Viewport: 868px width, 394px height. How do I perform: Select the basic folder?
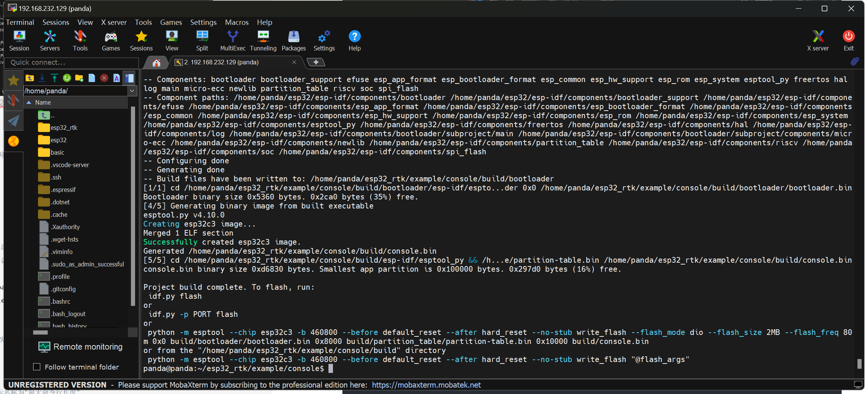pyautogui.click(x=52, y=152)
